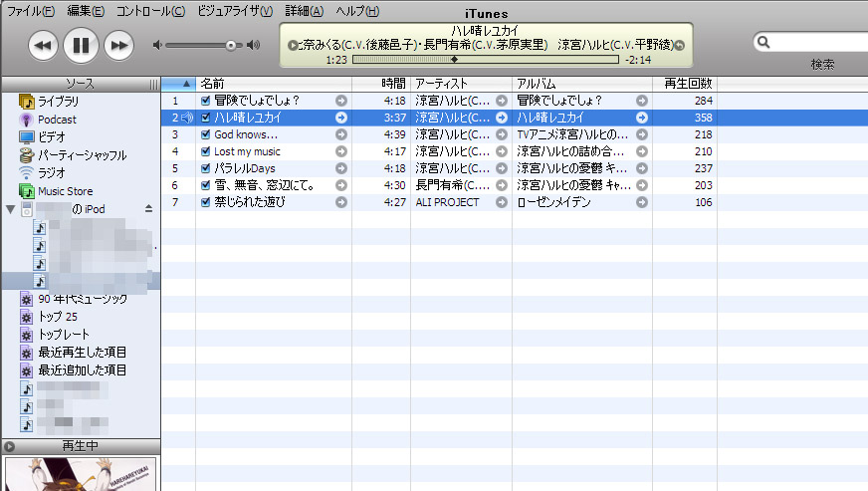Click arrow icon beside パラレルDays name
Image resolution: width=868 pixels, height=491 pixels.
341,168
